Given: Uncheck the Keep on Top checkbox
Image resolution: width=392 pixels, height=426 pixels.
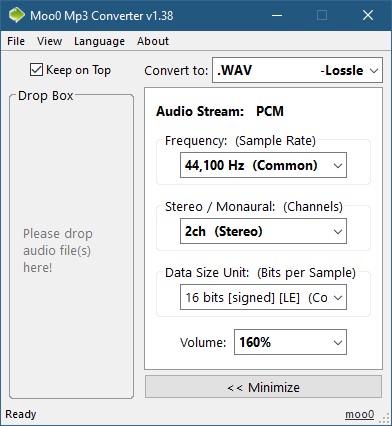Looking at the screenshot, I should (x=36, y=70).
